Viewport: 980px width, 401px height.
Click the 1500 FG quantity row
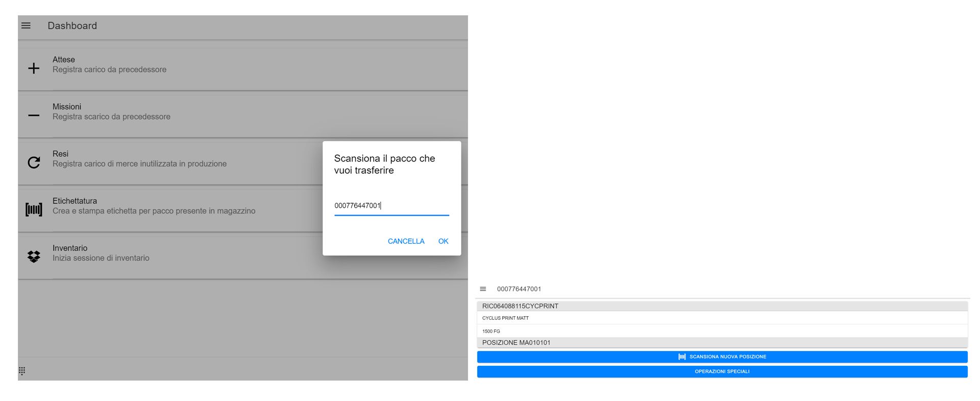(722, 331)
